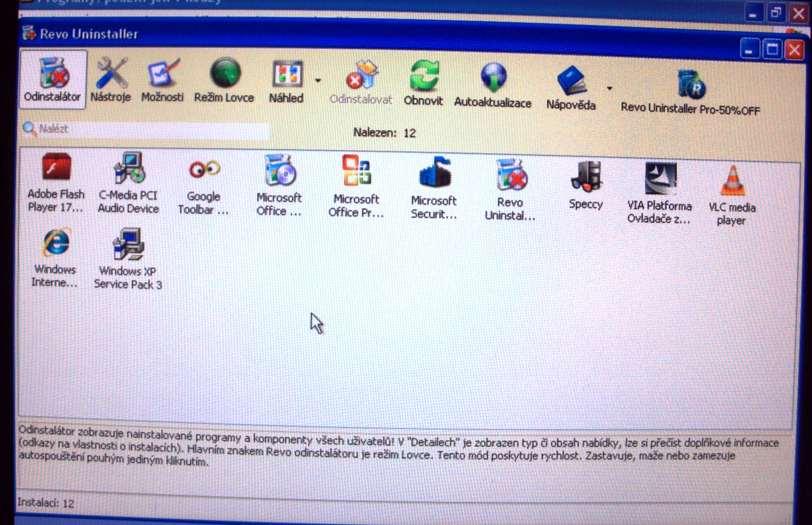812x525 pixels.
Task: Select Revo Uninstaller in program list
Action: [x=510, y=190]
